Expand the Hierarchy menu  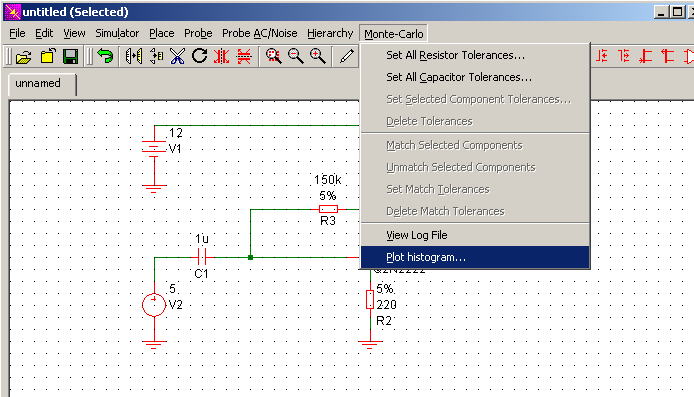[x=330, y=34]
